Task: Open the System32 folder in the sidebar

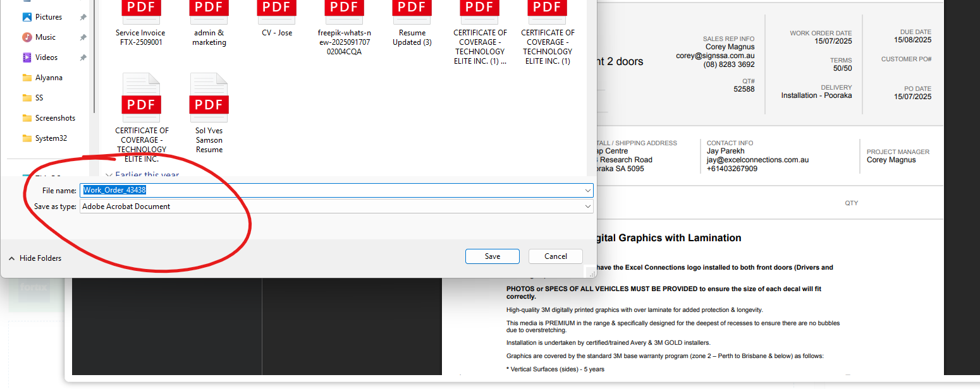Action: coord(51,138)
